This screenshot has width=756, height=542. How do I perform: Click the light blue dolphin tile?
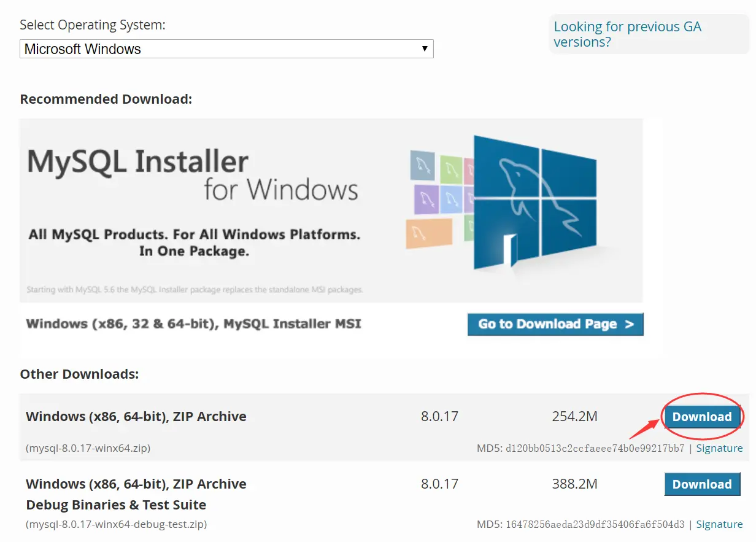coord(451,199)
